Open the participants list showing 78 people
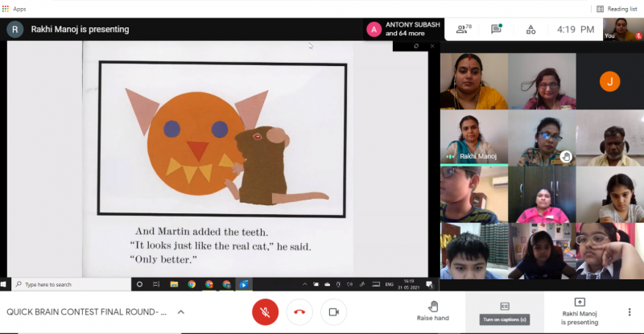The image size is (644, 334). click(462, 30)
